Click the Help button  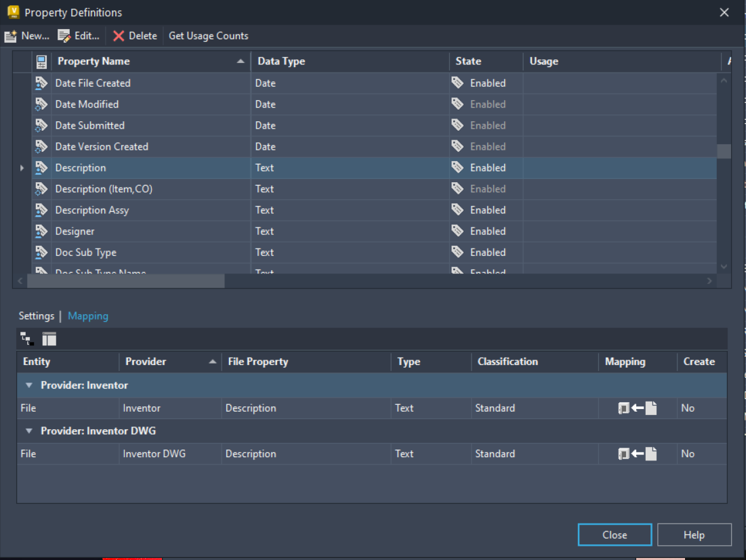694,534
